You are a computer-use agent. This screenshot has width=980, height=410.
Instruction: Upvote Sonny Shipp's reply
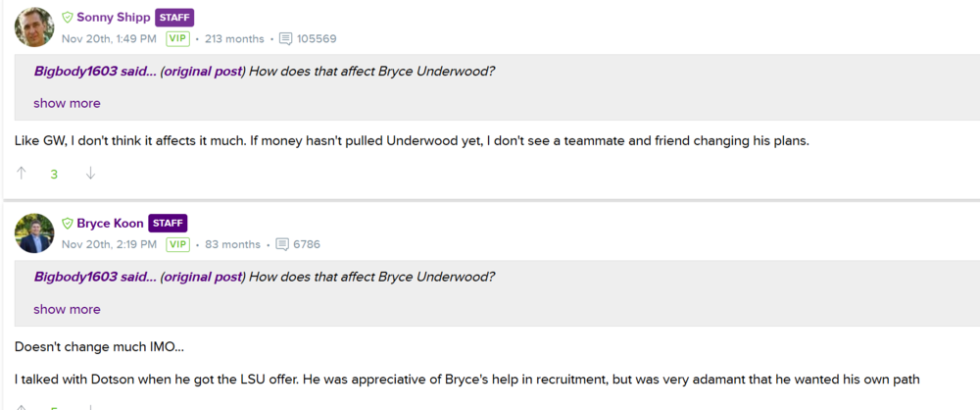click(22, 174)
